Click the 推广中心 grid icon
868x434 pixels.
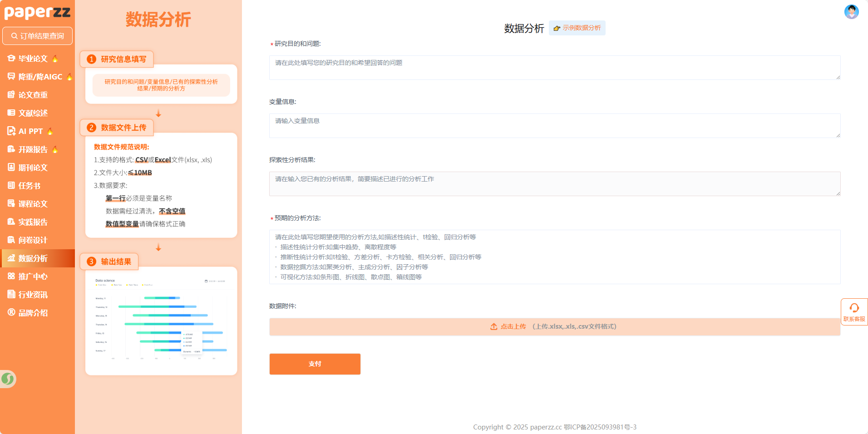(x=11, y=276)
